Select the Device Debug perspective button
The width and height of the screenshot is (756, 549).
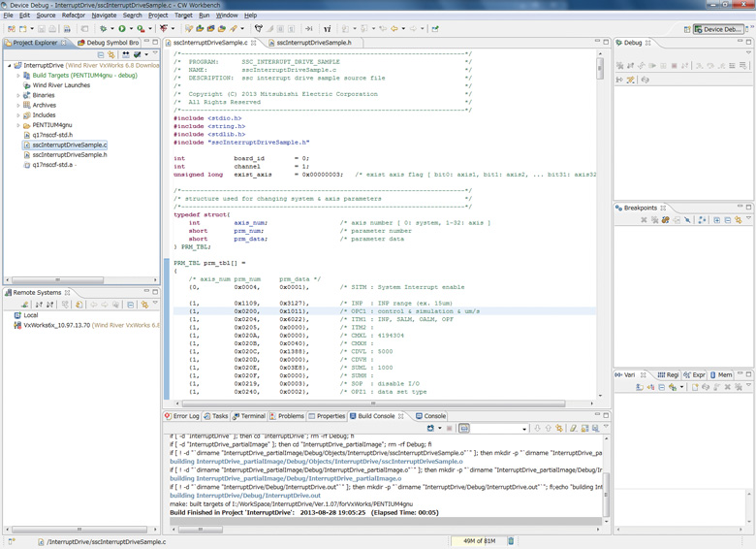click(x=718, y=29)
